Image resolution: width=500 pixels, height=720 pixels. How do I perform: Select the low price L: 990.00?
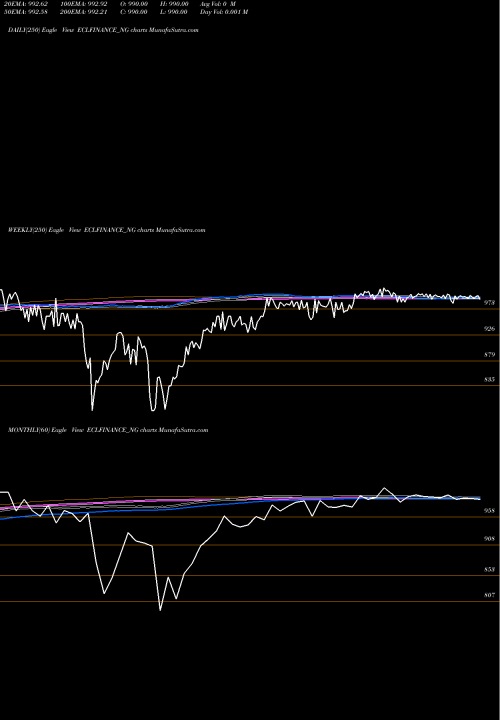[174, 12]
